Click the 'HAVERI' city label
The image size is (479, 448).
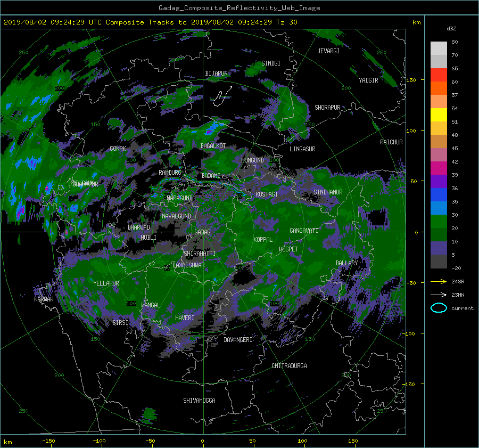click(x=185, y=318)
